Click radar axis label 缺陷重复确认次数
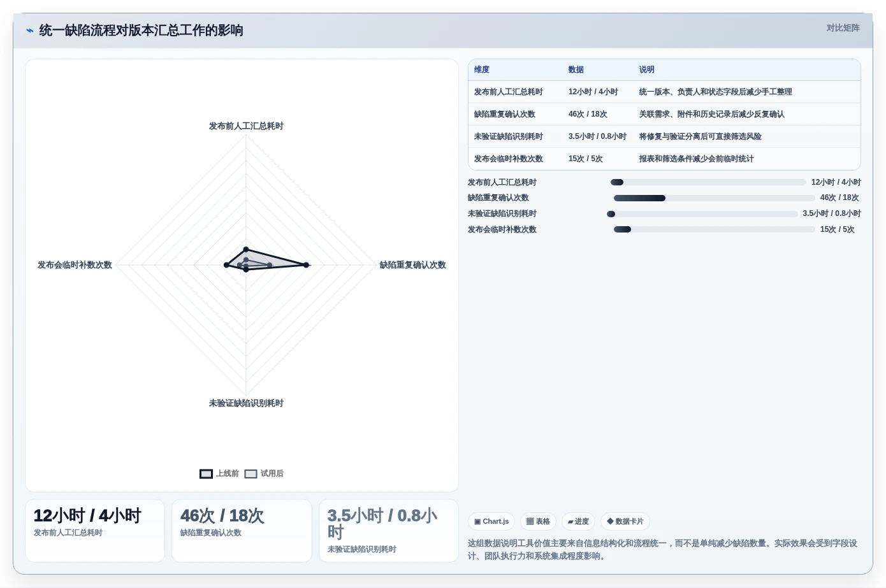Image resolution: width=886 pixels, height=588 pixels. (413, 265)
